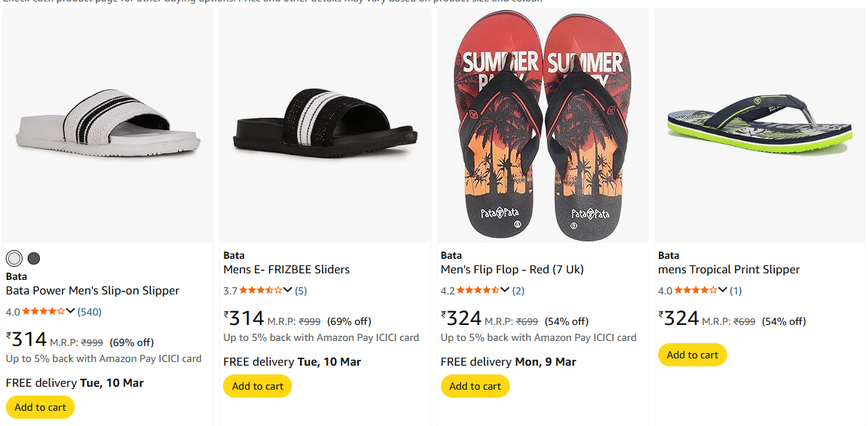Viewport: 868px width, 426px height.
Task: View the white striped slider product image
Action: coord(108,124)
